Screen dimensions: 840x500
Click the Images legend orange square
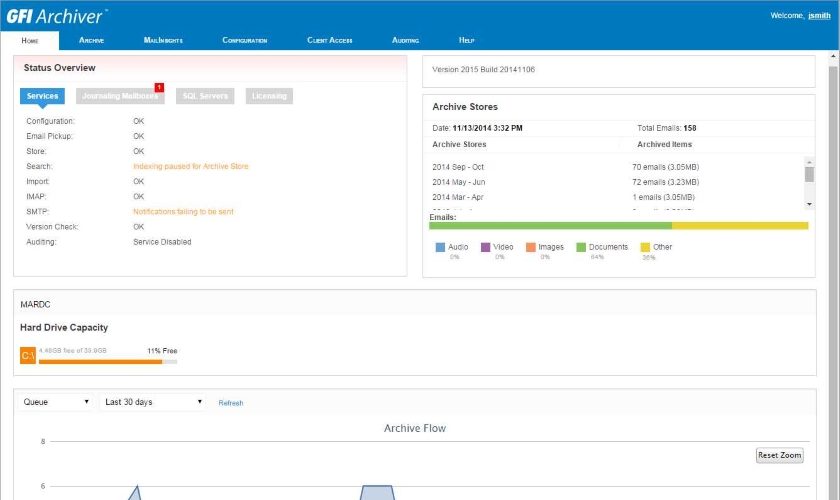[x=531, y=247]
